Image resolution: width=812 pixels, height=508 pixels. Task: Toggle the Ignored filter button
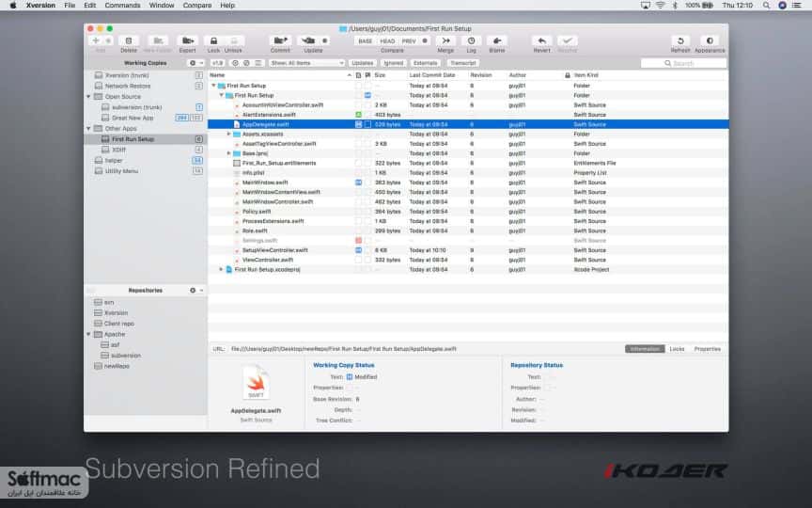[x=394, y=63]
